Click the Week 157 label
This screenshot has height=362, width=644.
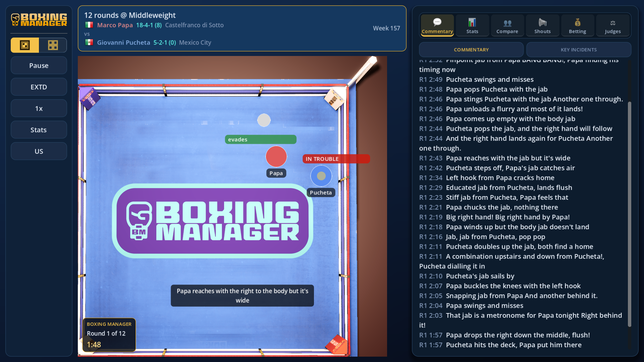pos(386,28)
